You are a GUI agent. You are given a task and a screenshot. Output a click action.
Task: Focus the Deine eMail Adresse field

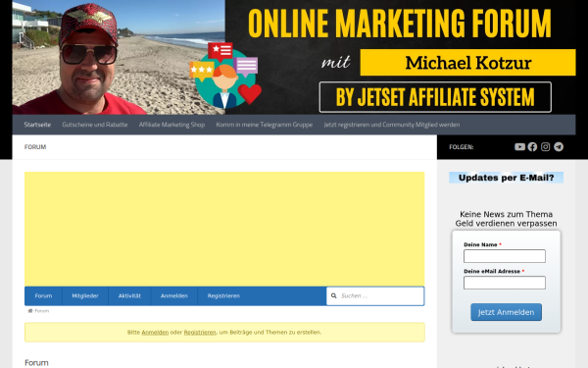pos(505,283)
